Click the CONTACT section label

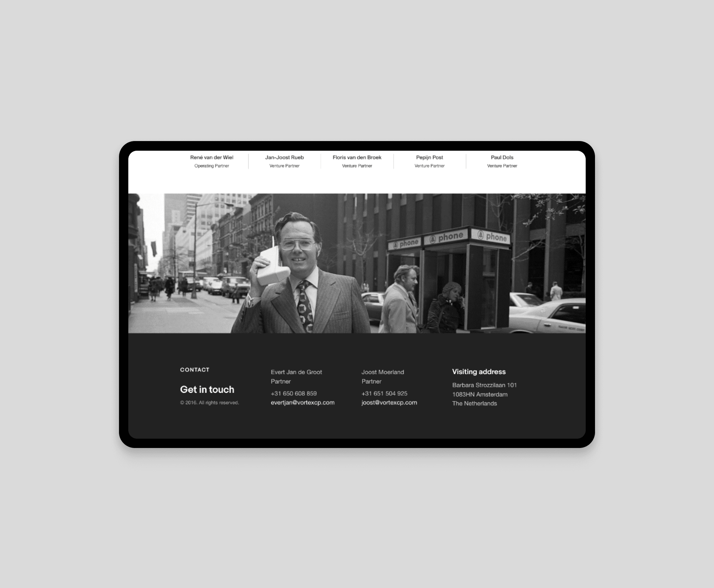(196, 370)
